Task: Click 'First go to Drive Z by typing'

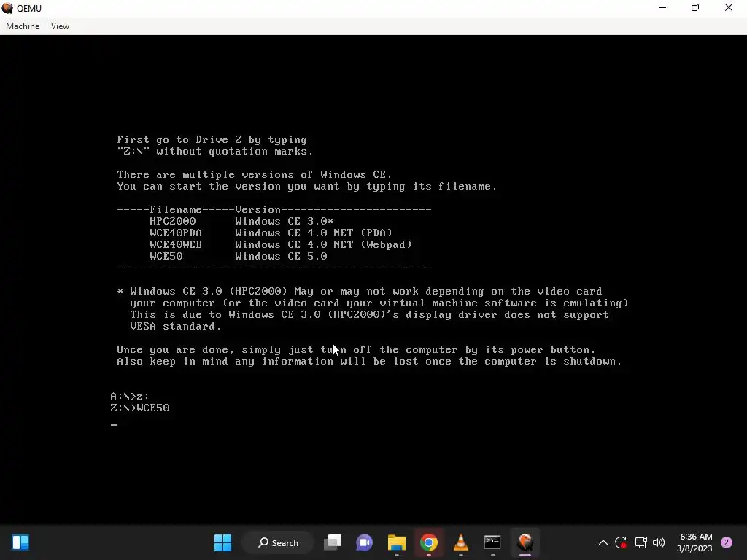Action: click(x=212, y=140)
